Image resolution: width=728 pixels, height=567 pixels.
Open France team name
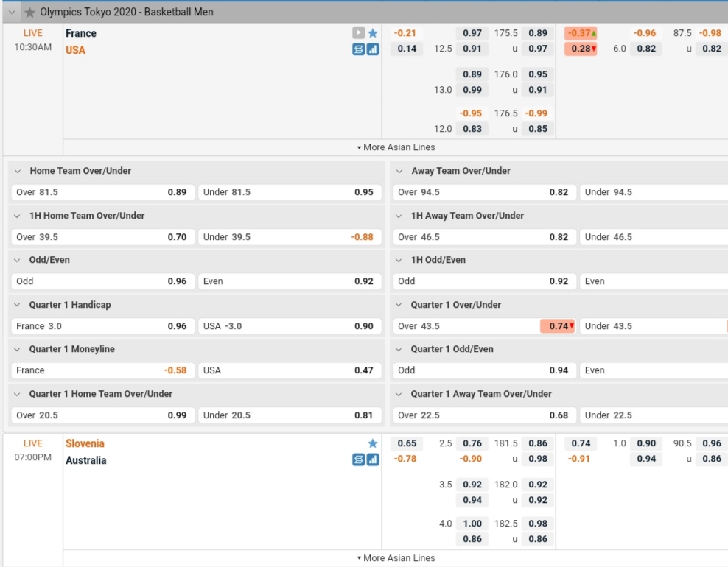(x=81, y=33)
